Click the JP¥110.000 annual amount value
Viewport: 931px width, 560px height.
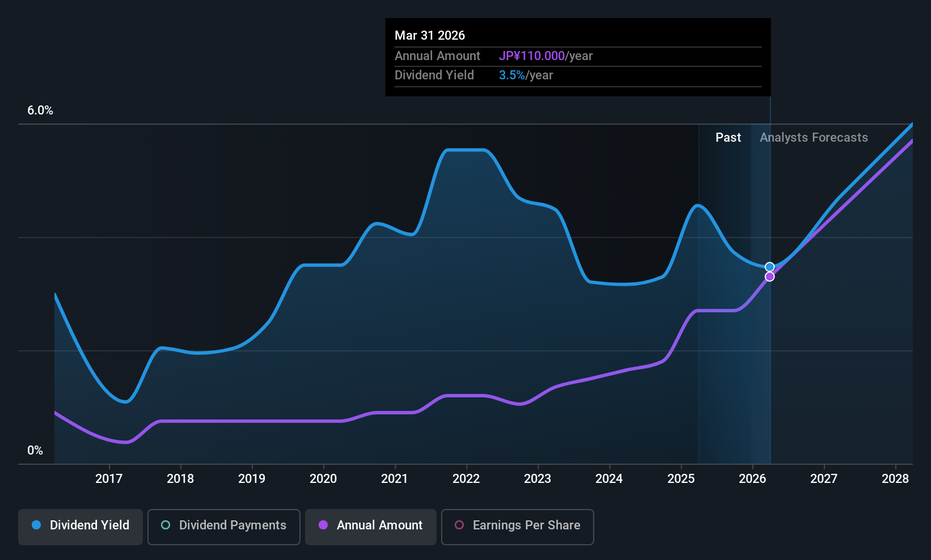point(532,56)
